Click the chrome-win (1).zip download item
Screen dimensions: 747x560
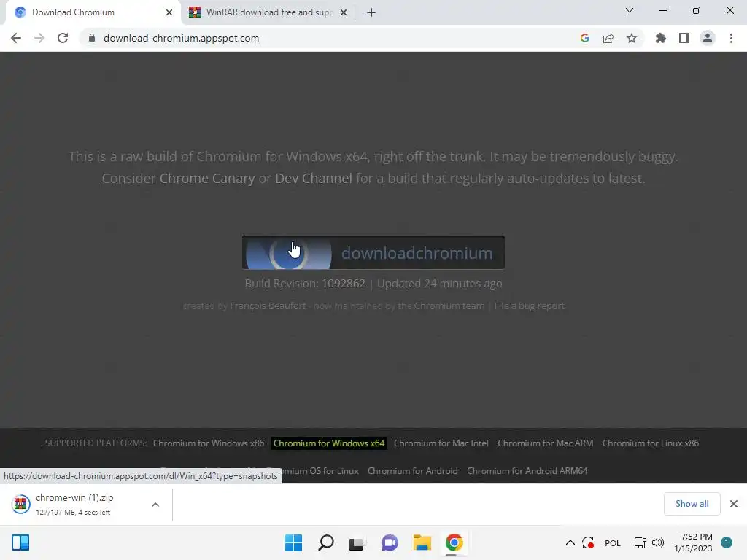click(74, 505)
